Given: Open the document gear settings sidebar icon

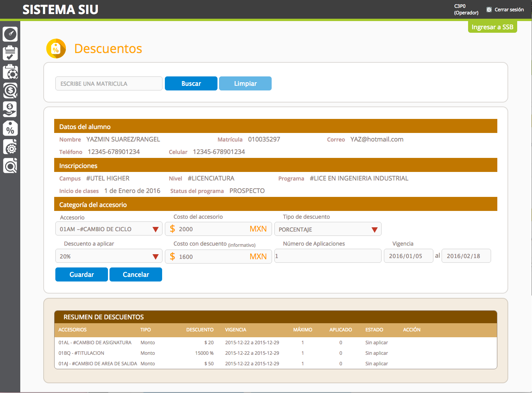Looking at the screenshot, I should [x=10, y=147].
